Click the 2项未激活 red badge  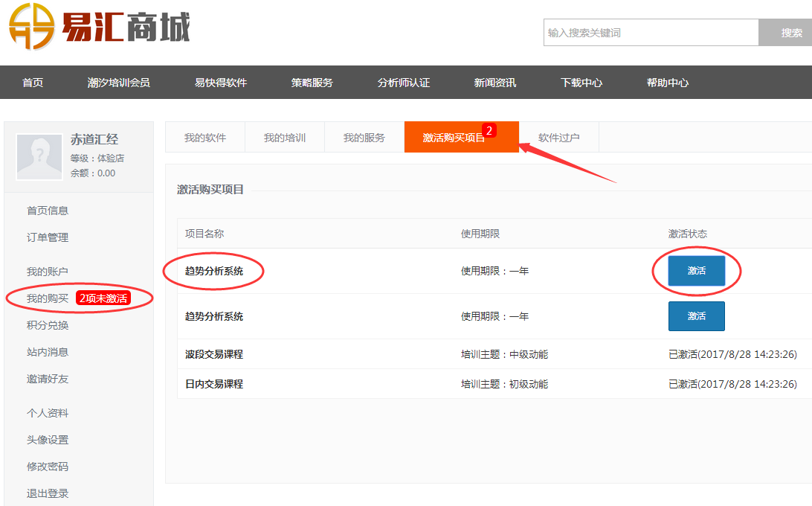tap(103, 298)
